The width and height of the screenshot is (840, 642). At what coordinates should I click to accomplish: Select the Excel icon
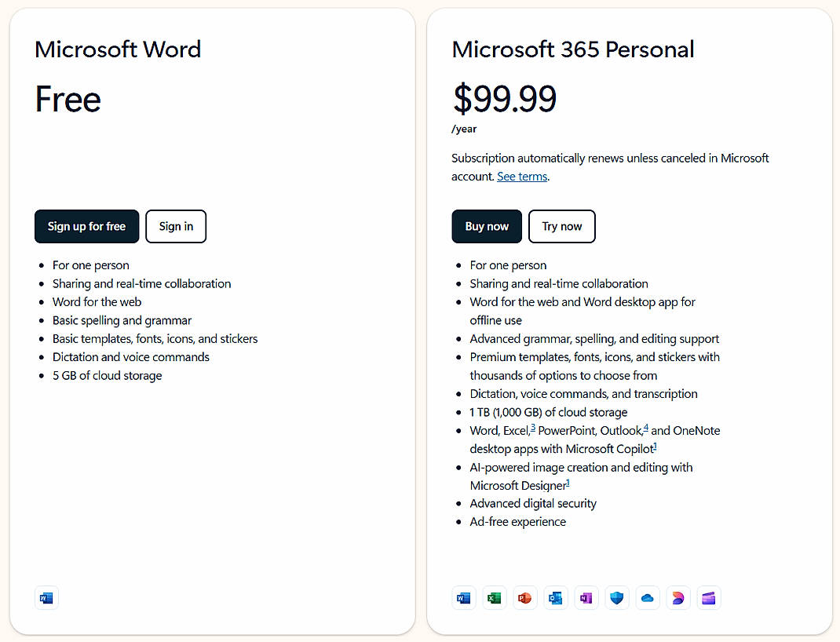[494, 597]
